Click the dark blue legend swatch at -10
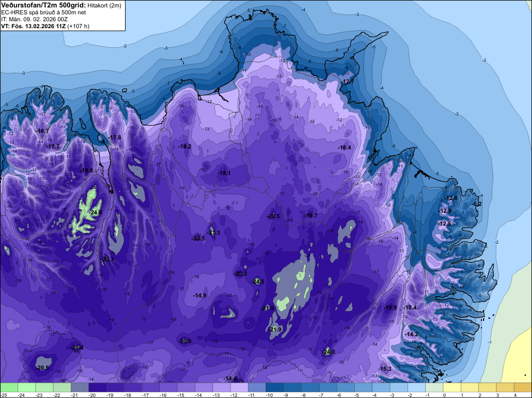Viewport: 532px width, 398px height. (x=275, y=388)
